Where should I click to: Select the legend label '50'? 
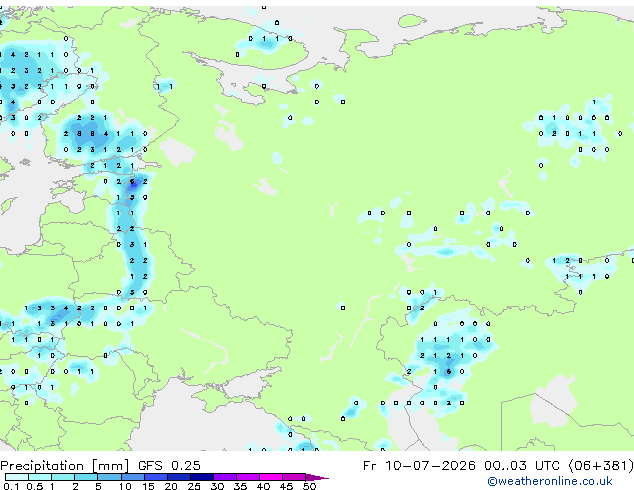pos(309,486)
